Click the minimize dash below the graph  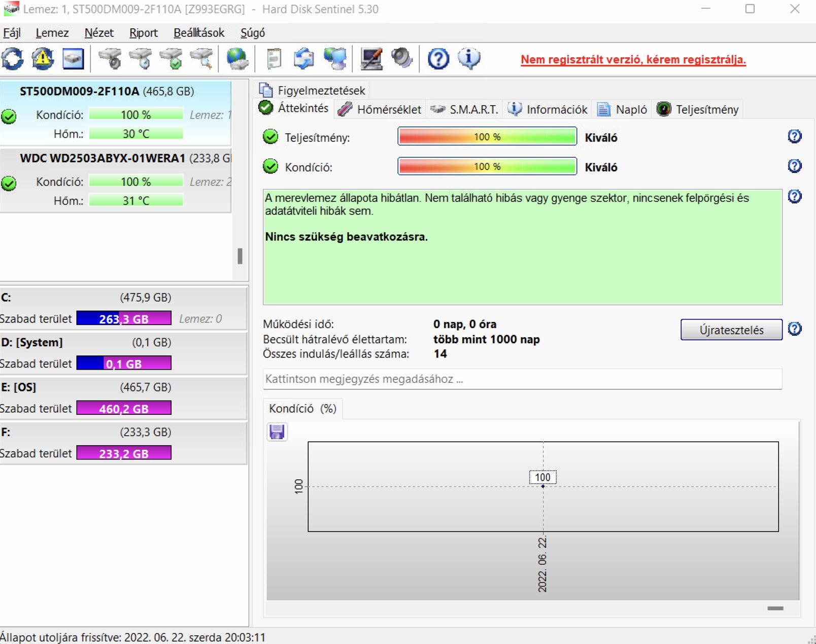[775, 608]
